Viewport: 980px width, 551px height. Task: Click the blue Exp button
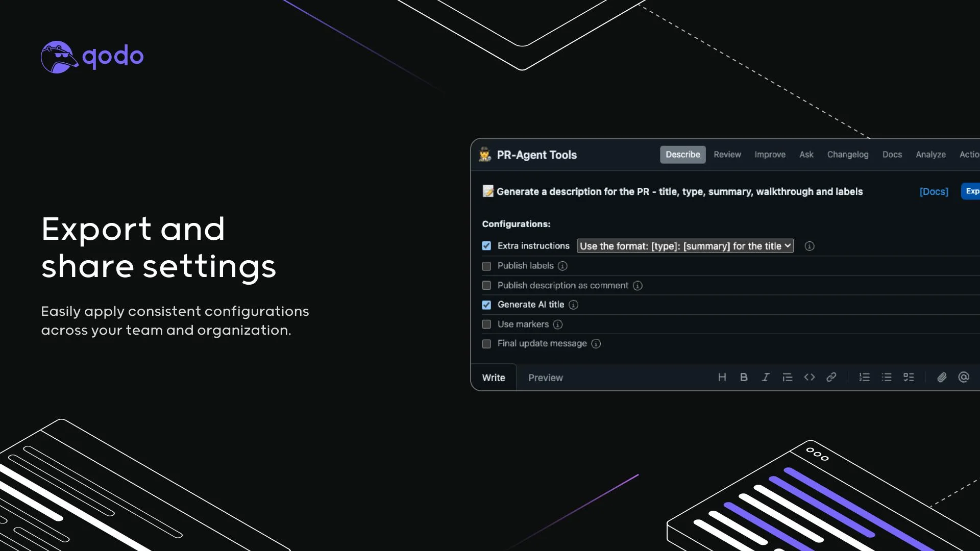(x=970, y=191)
